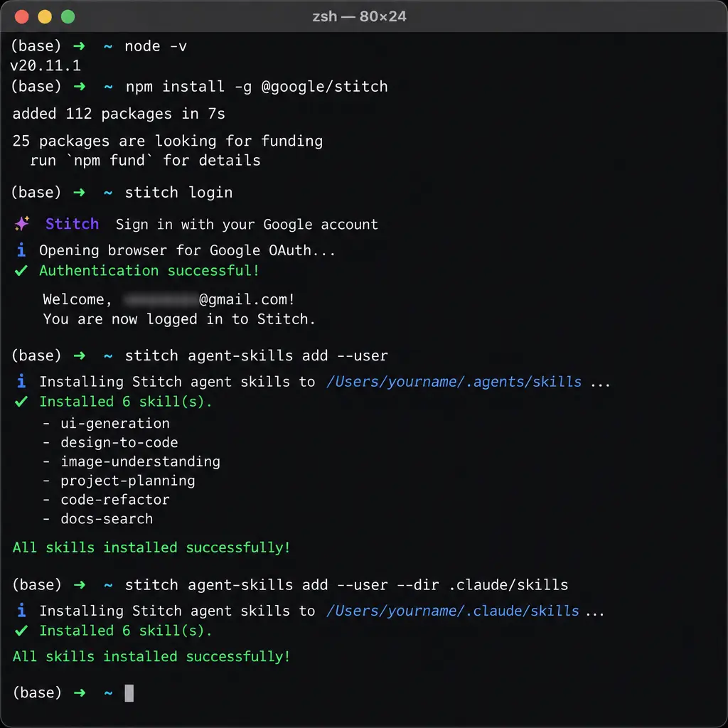Click the 'project-planning' skill entry
The image size is (728, 728).
(128, 481)
